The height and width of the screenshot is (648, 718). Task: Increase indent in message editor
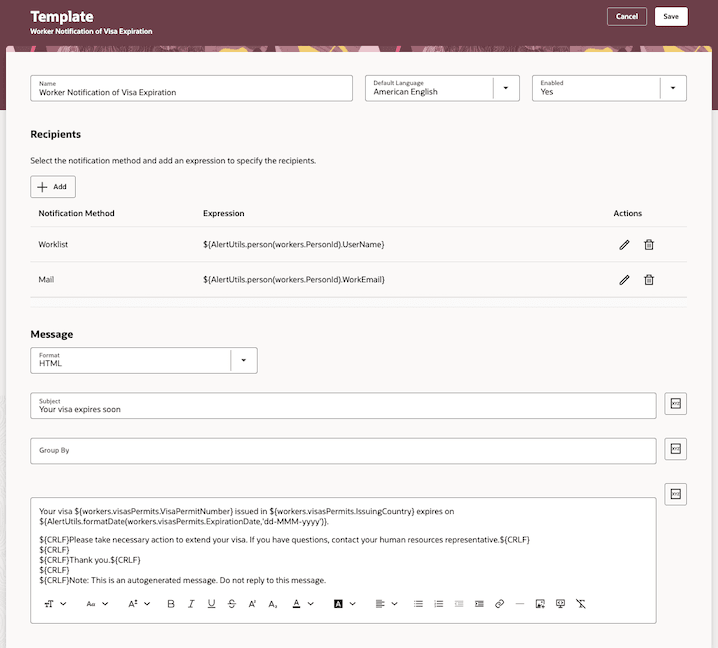pyautogui.click(x=479, y=604)
